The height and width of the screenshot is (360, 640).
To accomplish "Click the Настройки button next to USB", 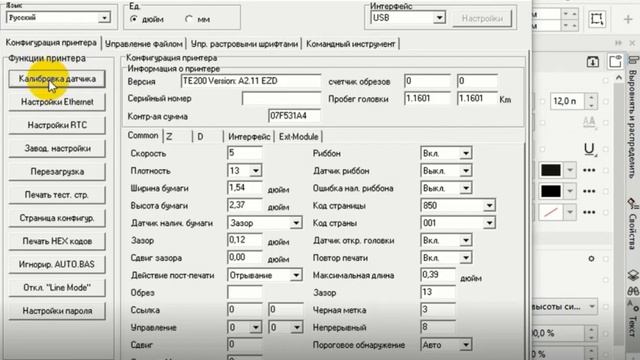I will pos(482,18).
